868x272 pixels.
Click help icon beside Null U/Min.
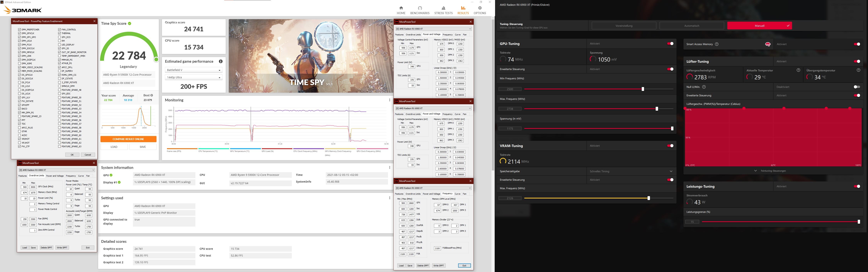click(704, 87)
